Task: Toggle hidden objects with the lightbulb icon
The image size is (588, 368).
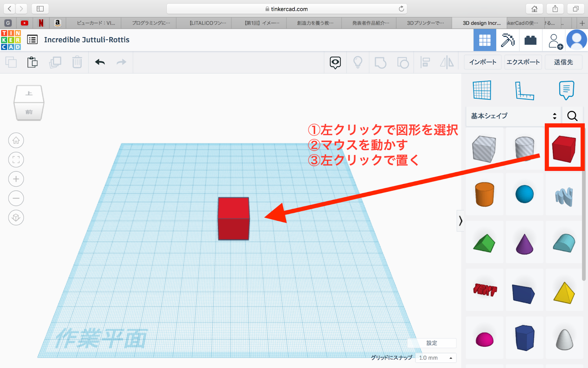Action: coord(358,62)
